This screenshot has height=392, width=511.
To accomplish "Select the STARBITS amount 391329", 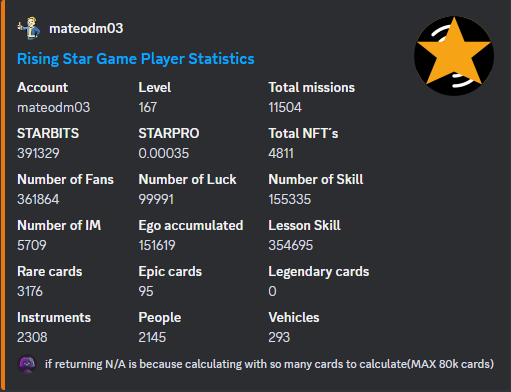I will (x=38, y=153).
